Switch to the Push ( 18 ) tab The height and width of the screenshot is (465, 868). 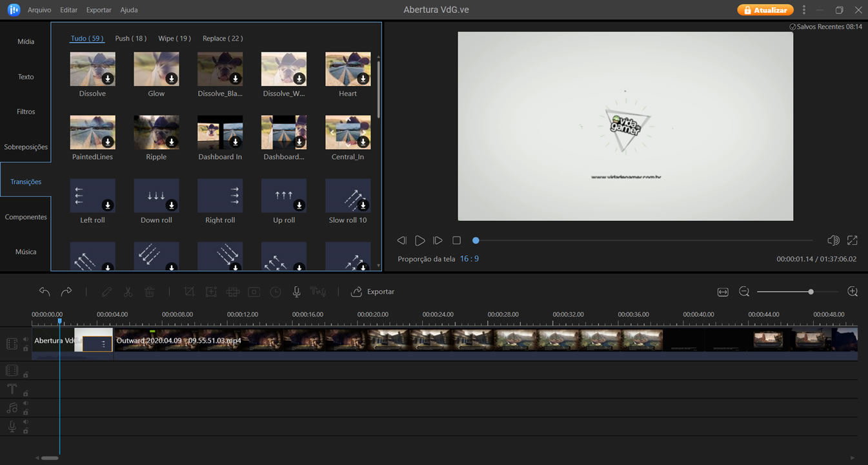[x=131, y=39]
